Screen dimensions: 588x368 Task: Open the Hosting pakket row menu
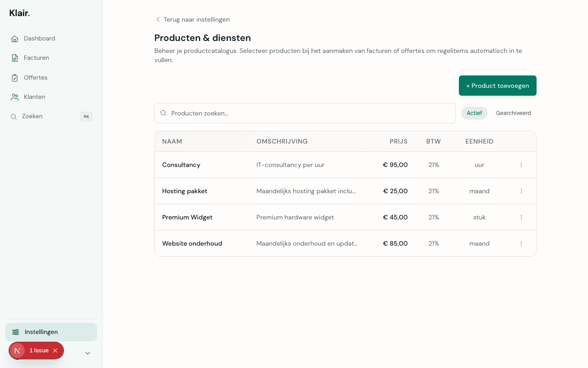pyautogui.click(x=521, y=191)
